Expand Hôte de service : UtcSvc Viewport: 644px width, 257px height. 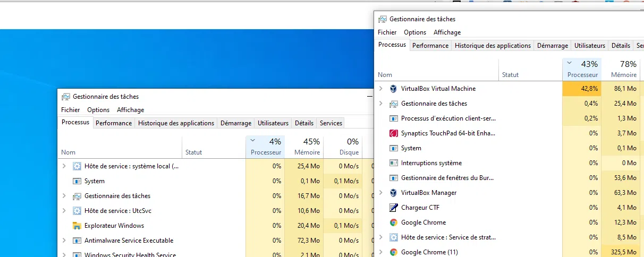click(64, 211)
